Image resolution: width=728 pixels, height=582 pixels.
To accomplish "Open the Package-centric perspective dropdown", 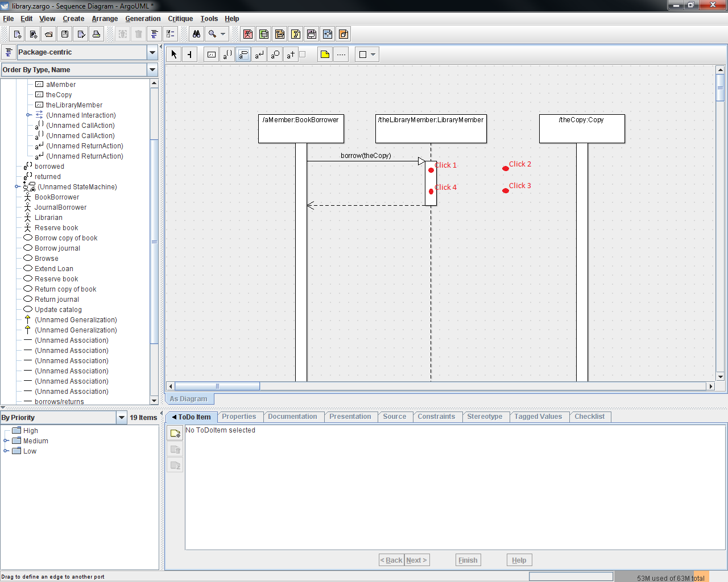I will (x=152, y=52).
